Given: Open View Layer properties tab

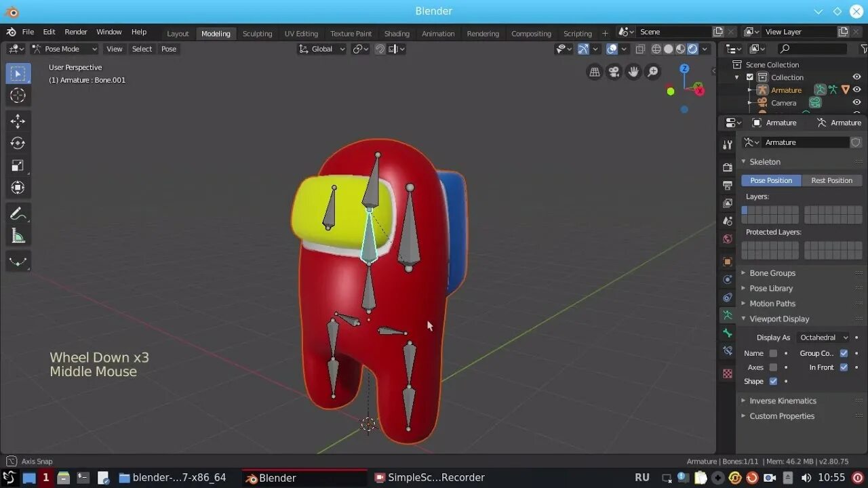Looking at the screenshot, I should [728, 203].
